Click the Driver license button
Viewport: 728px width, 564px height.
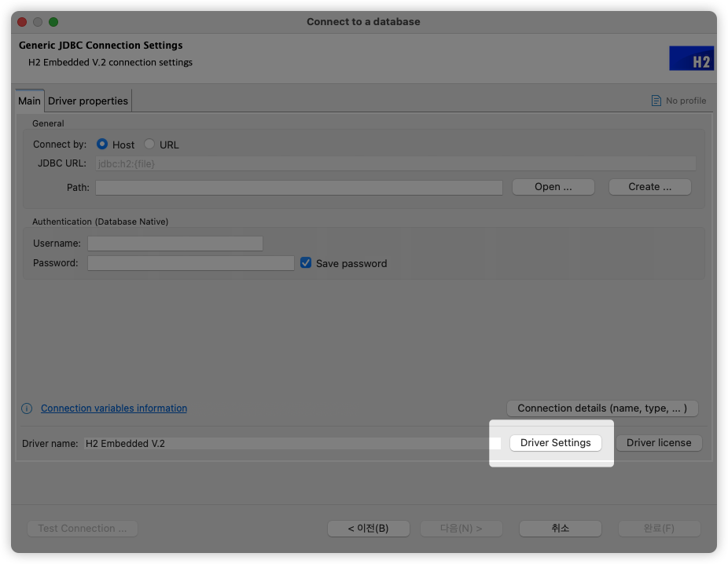coord(659,443)
